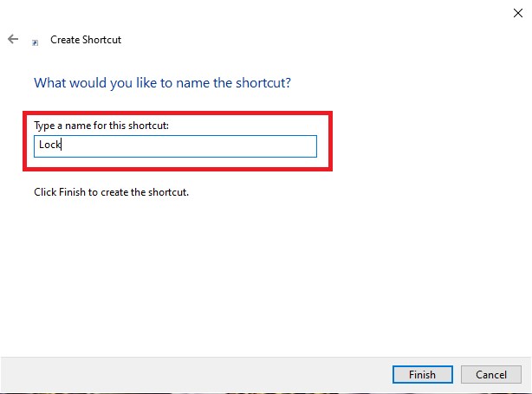Click the shortcut name input containing Lock
Viewport: 532px width, 394px height.
[175, 146]
